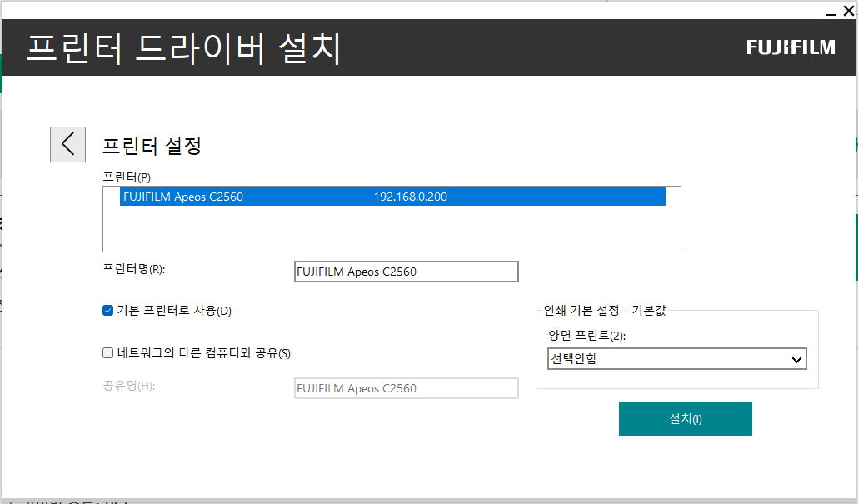858x504 pixels.
Task: Select FUJIFILM Apeos C2560 in printer list
Action: [392, 197]
